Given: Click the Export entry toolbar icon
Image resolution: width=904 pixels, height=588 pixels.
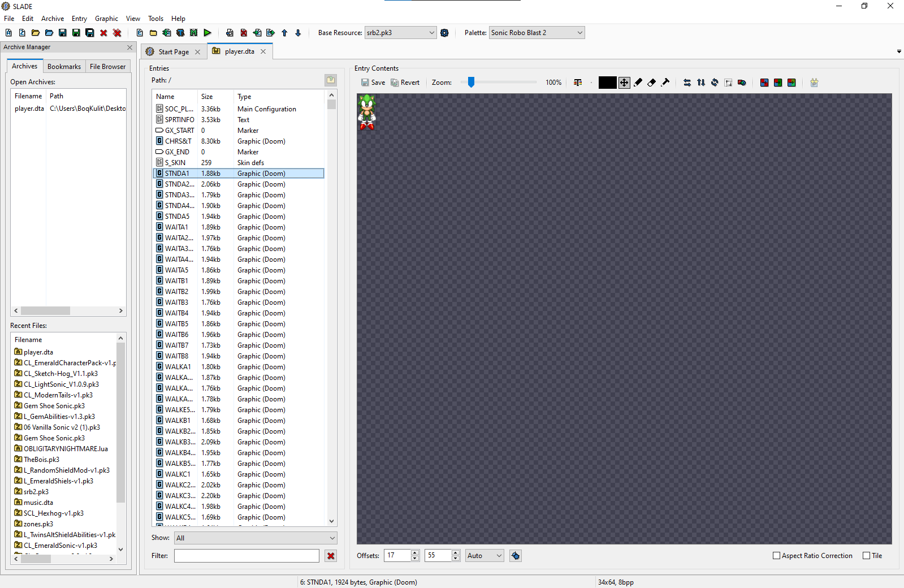Looking at the screenshot, I should [x=271, y=33].
